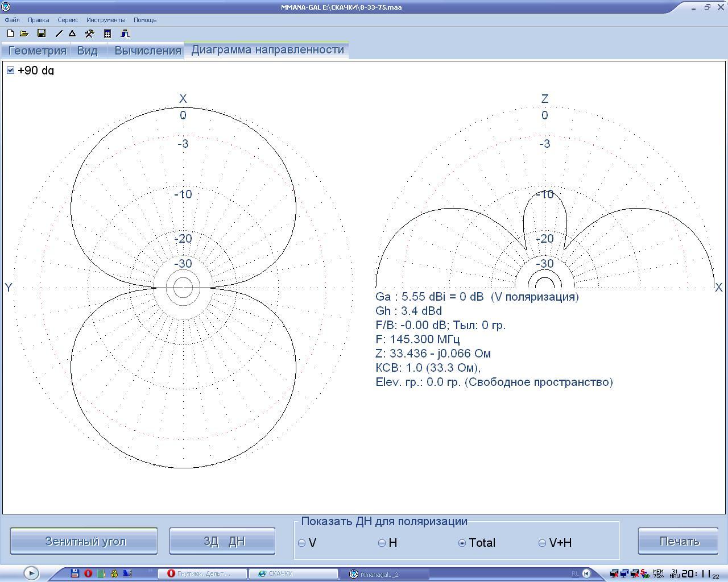Uncheck the +90 dg checkbox
The image size is (728, 582).
pyautogui.click(x=10, y=70)
